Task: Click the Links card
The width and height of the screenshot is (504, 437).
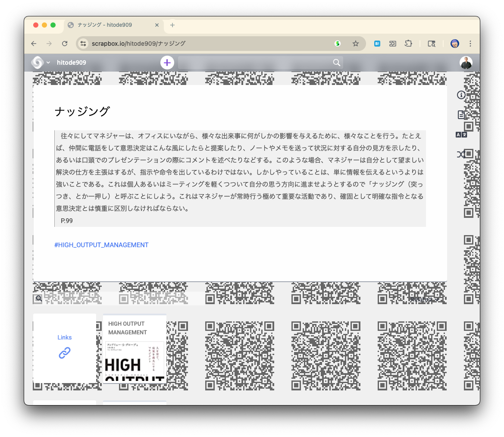Action: pos(65,348)
